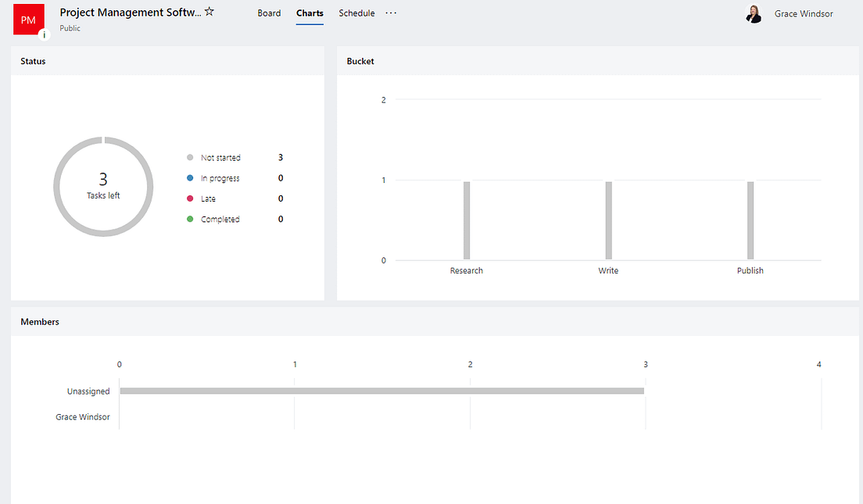Click the Publish axis label
Image resolution: width=863 pixels, height=504 pixels.
750,270
